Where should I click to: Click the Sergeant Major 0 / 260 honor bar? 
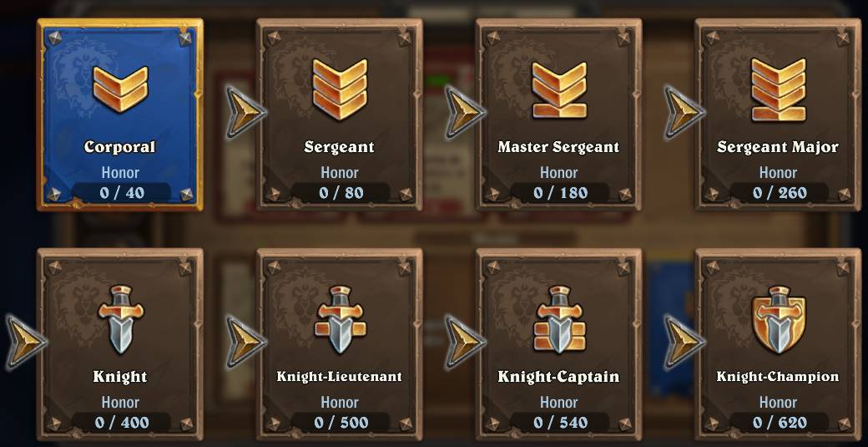tap(778, 193)
